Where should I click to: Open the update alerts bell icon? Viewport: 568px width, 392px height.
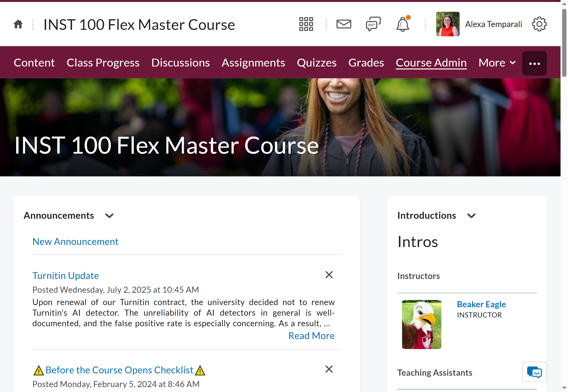click(403, 24)
